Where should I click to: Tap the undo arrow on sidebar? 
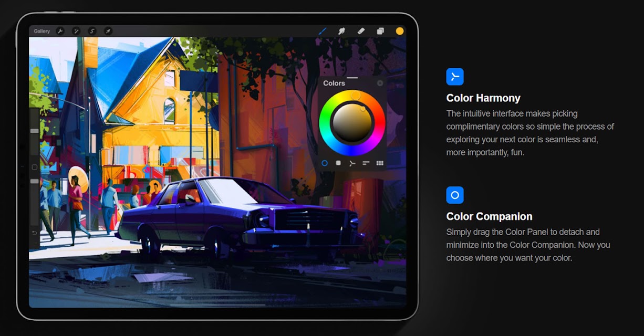(x=35, y=233)
